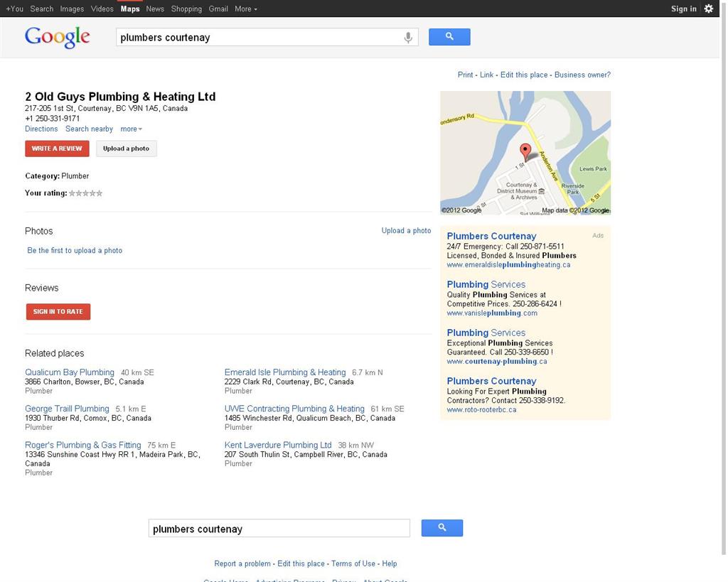Viewport: 728px width, 582px height.
Task: Open the Gmail tab
Action: [218, 9]
